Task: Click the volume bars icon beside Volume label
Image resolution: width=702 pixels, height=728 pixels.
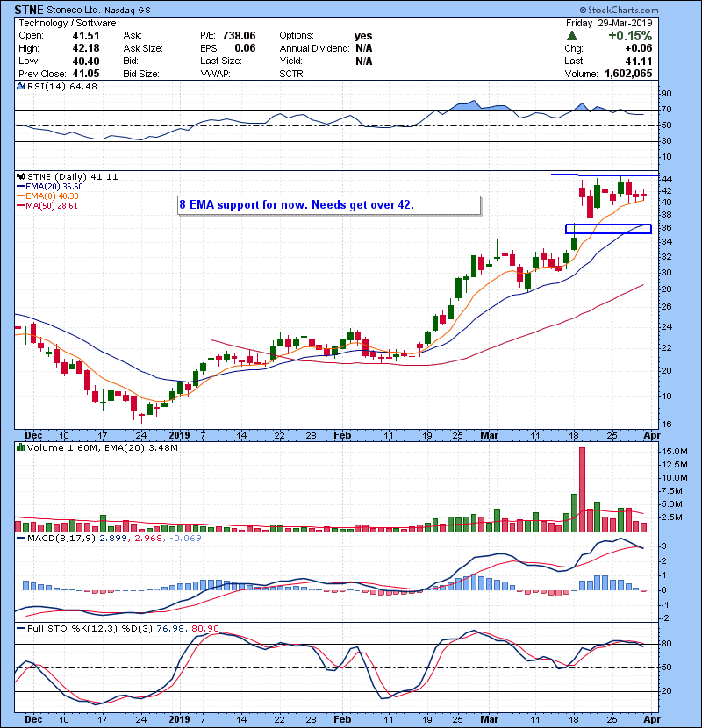Action: [x=20, y=447]
